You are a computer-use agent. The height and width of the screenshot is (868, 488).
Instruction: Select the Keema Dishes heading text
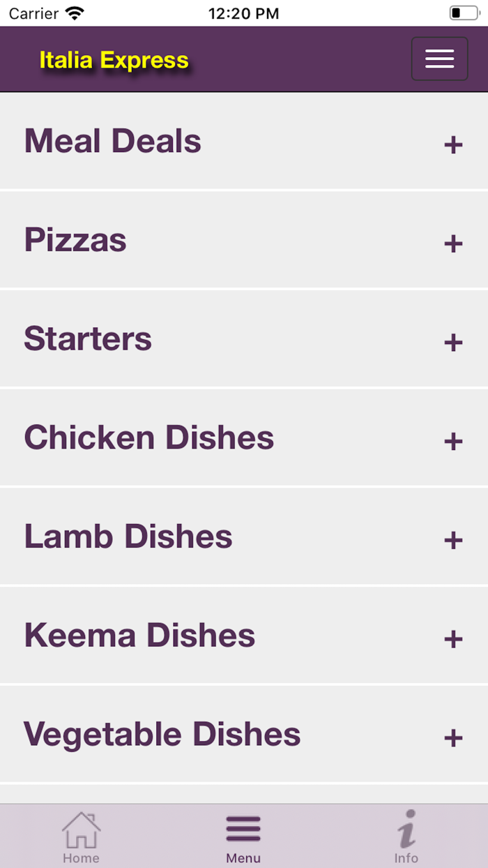pos(139,636)
